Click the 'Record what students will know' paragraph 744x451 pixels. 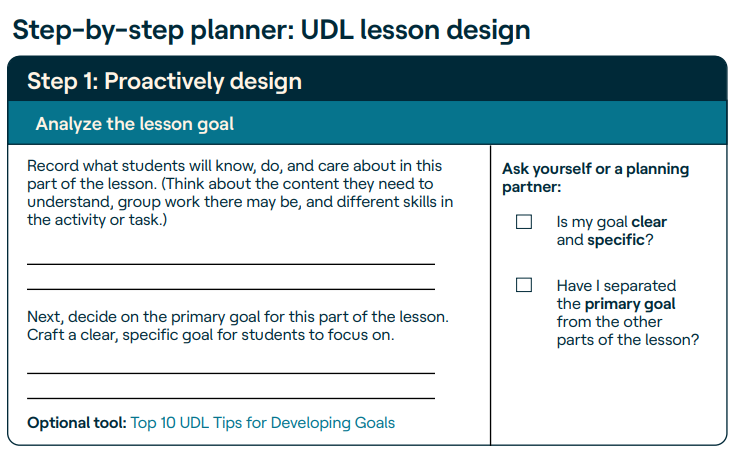tap(240, 193)
